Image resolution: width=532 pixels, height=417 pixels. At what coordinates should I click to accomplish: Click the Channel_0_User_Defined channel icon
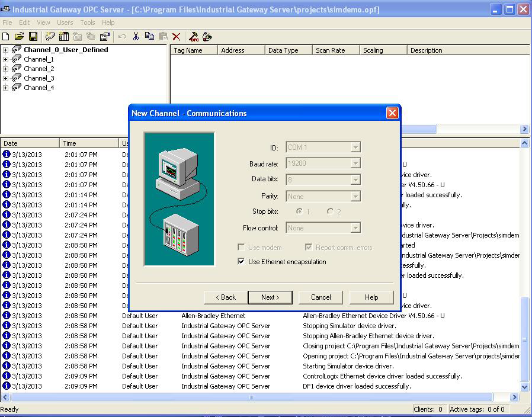tap(17, 50)
